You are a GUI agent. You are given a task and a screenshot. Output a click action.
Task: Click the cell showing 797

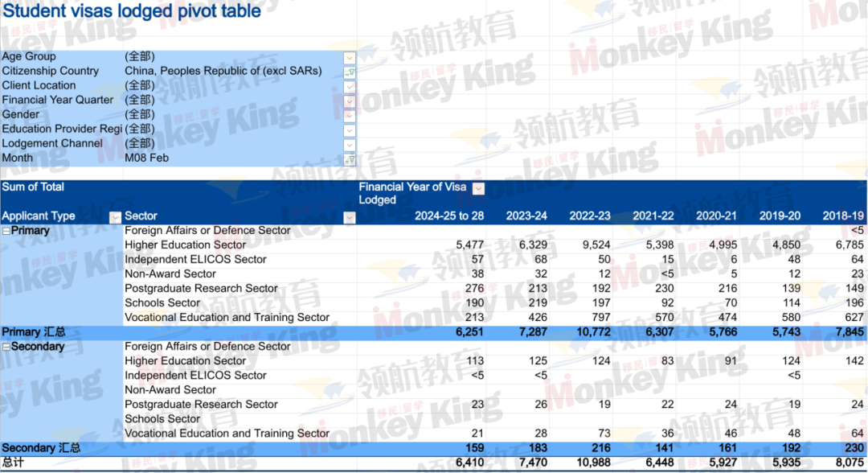pos(601,318)
